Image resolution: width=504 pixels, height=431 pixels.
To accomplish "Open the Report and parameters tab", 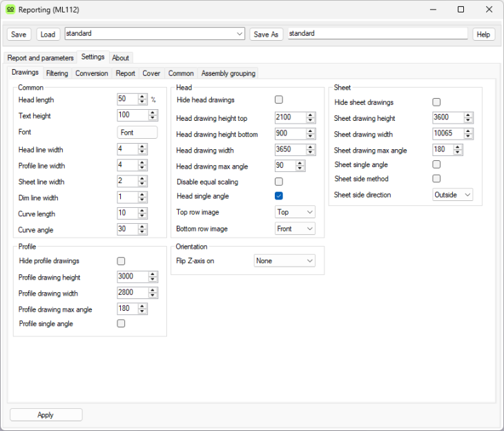I will point(40,58).
